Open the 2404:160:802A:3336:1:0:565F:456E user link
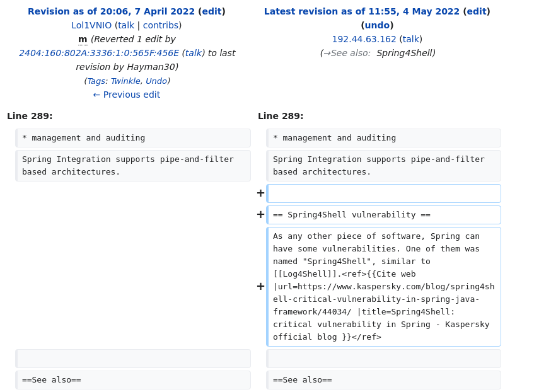 pos(99,53)
